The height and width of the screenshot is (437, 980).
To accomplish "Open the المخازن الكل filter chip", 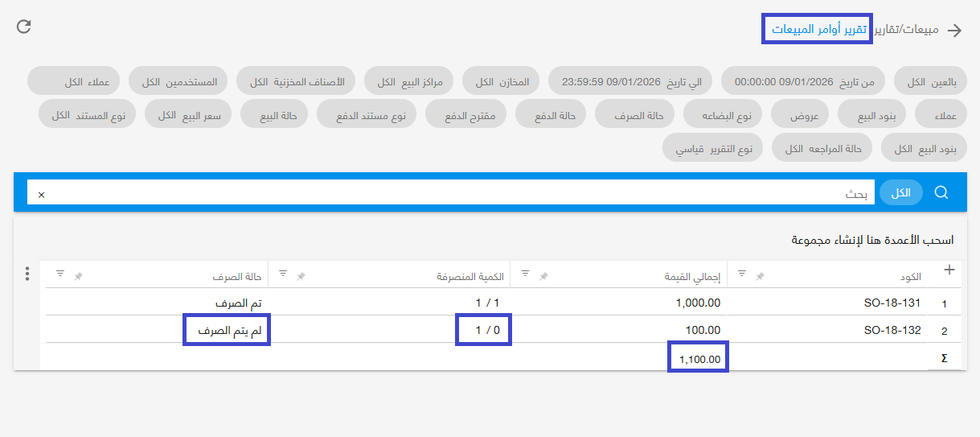I will pyautogui.click(x=502, y=81).
